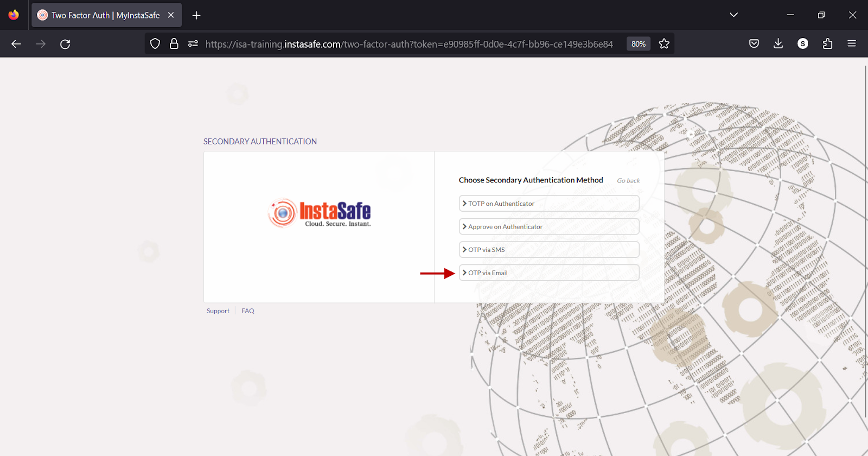The width and height of the screenshot is (868, 456).
Task: Click the InstaSafe logo image
Action: (x=320, y=213)
